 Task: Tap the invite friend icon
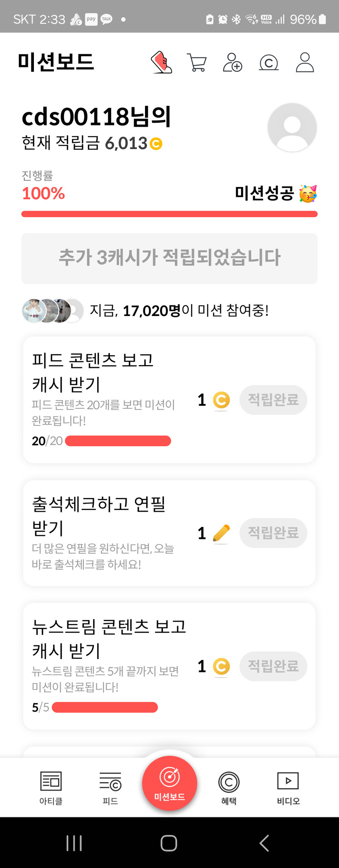point(232,62)
